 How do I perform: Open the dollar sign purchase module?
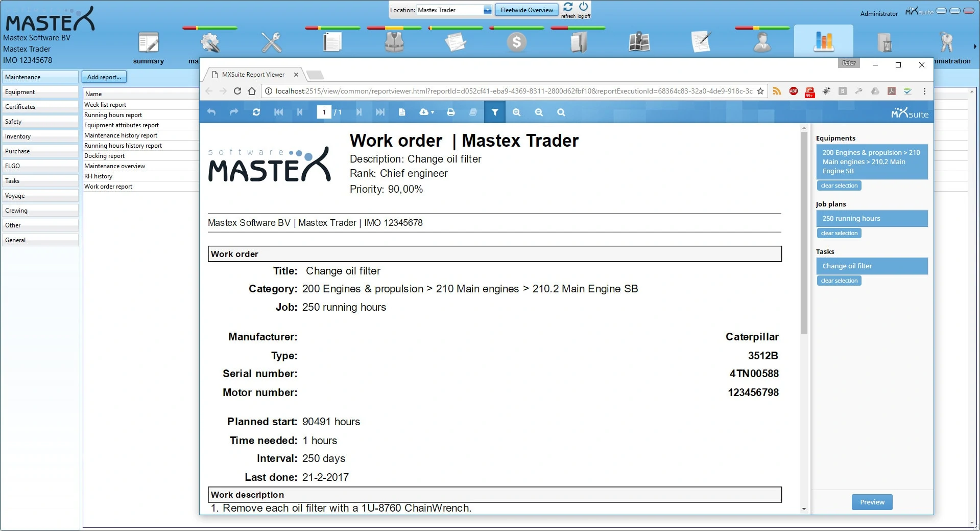click(516, 42)
